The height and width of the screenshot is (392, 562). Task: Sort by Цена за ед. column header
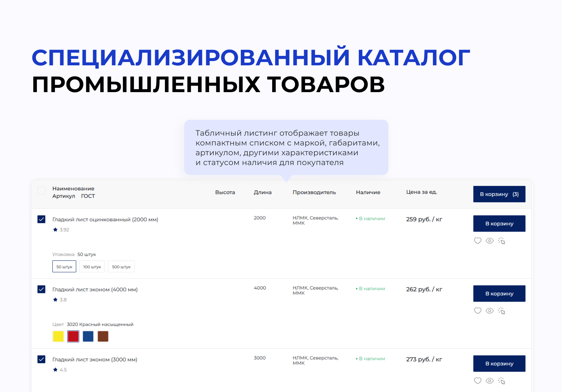(421, 192)
